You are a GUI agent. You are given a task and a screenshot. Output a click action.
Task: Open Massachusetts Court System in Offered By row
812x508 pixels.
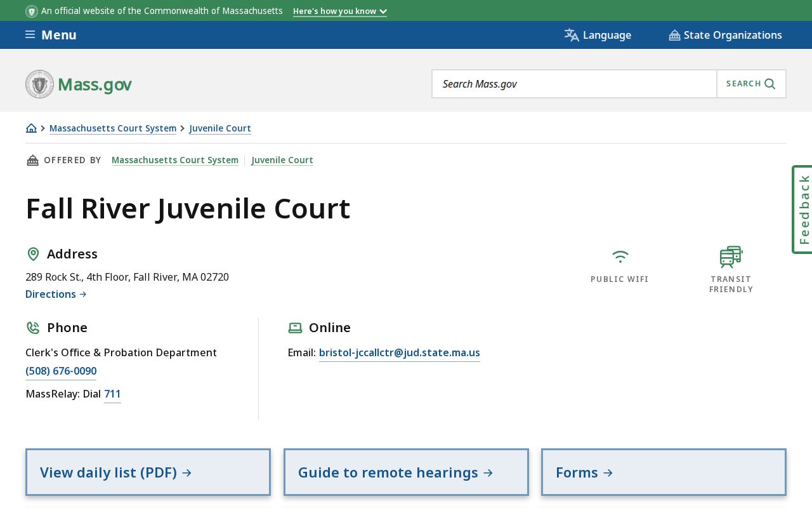pos(175,160)
